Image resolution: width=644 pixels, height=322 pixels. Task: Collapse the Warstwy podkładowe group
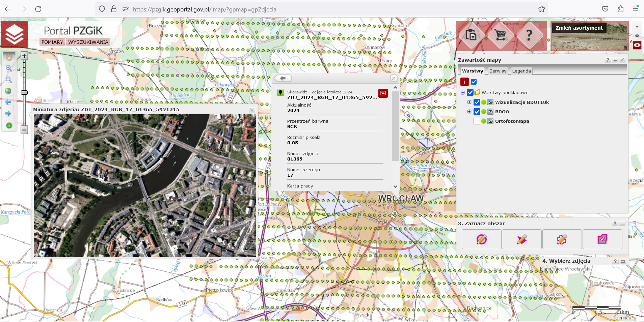pos(463,93)
